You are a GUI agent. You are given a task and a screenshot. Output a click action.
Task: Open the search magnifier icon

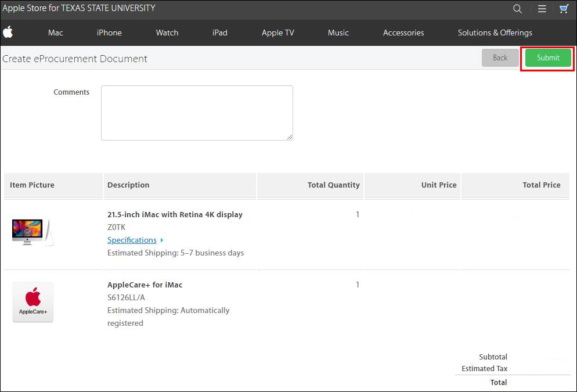coord(517,9)
